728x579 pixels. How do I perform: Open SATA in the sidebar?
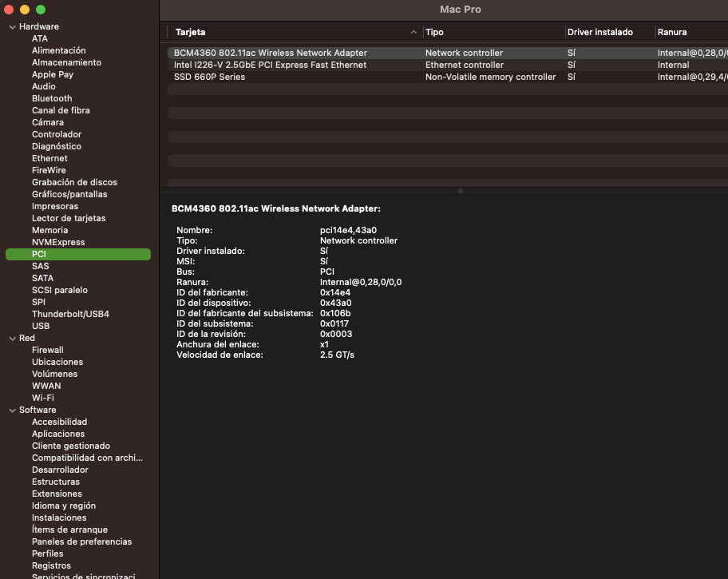(43, 279)
